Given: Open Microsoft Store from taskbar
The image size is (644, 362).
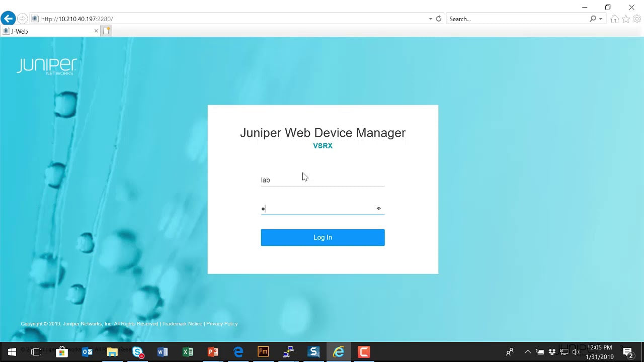Looking at the screenshot, I should (61, 352).
